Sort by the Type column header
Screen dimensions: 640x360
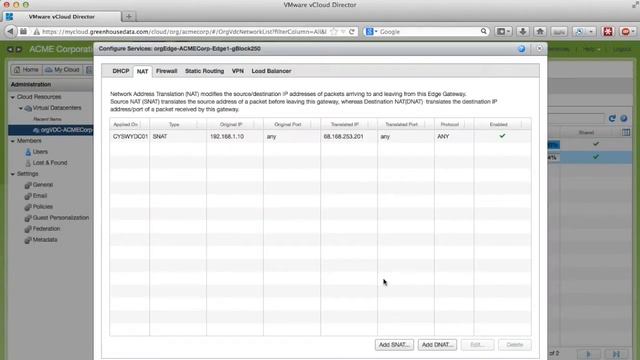[x=178, y=124]
